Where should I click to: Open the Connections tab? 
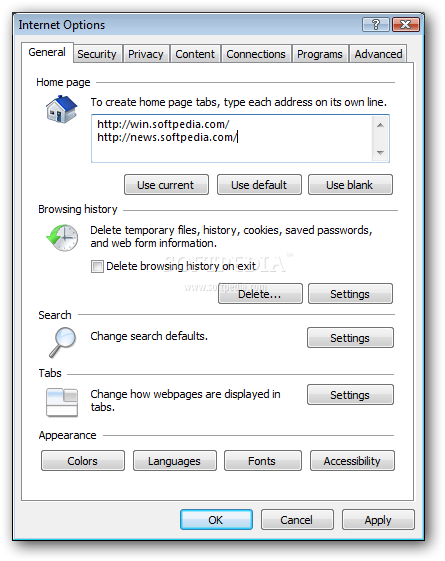(x=256, y=54)
